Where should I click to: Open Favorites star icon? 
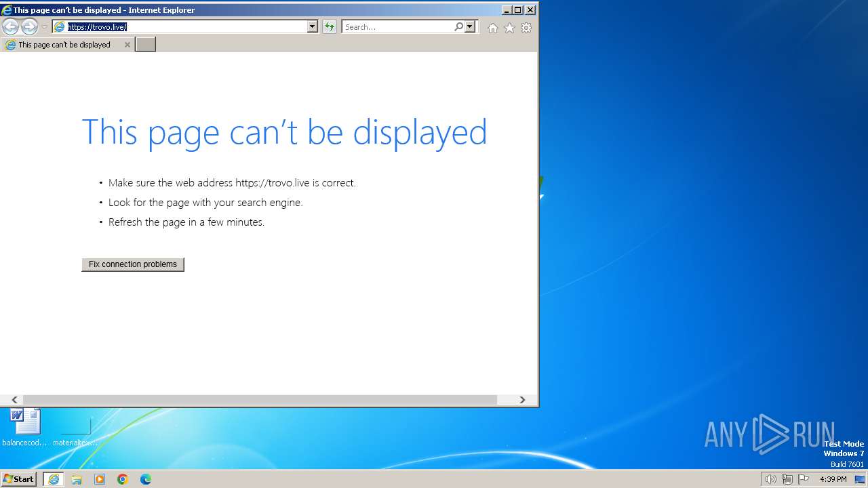click(509, 28)
